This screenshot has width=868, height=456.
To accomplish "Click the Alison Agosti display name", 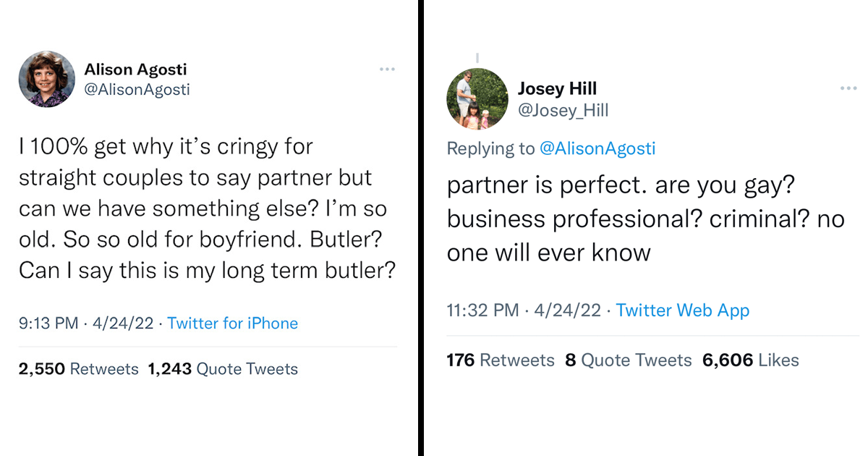I will pyautogui.click(x=135, y=69).
